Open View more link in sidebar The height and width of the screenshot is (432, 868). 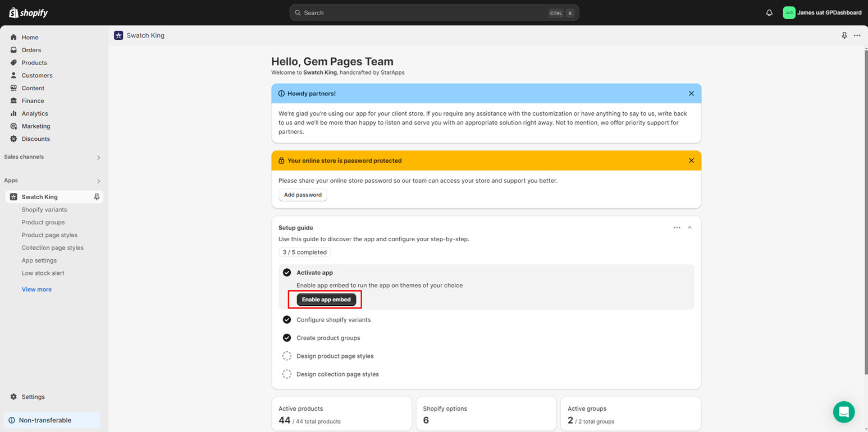point(36,289)
